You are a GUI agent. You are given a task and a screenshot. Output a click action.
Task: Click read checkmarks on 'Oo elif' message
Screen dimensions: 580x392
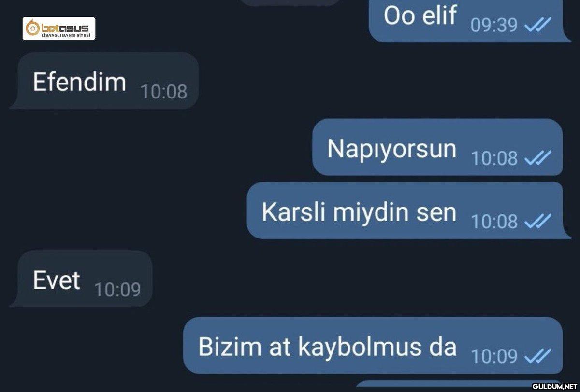pos(538,25)
